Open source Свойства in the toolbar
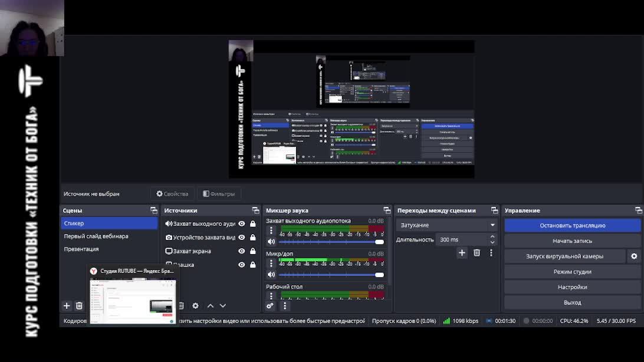Image resolution: width=644 pixels, height=362 pixels. click(x=172, y=194)
